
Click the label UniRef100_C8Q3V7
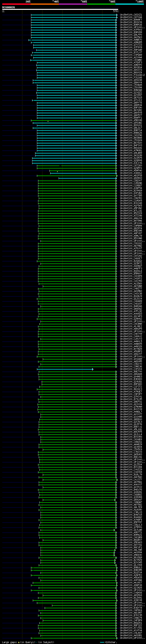(131, 180)
